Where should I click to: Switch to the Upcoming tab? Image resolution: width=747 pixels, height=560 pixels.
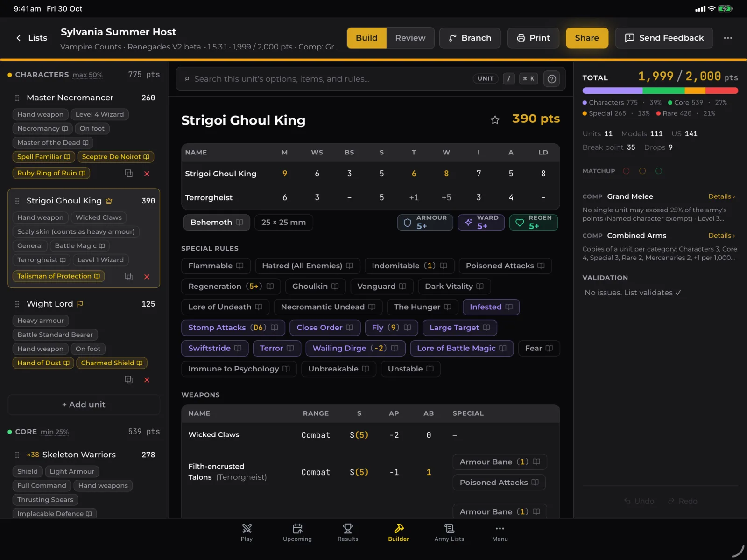click(297, 532)
